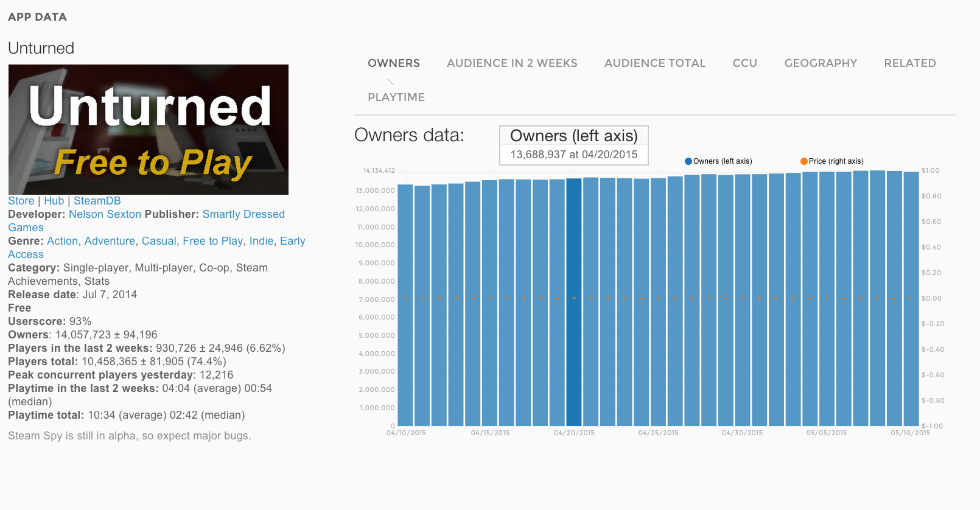Click the tooltip value 13,688,937 at 04/20/2015

(574, 155)
